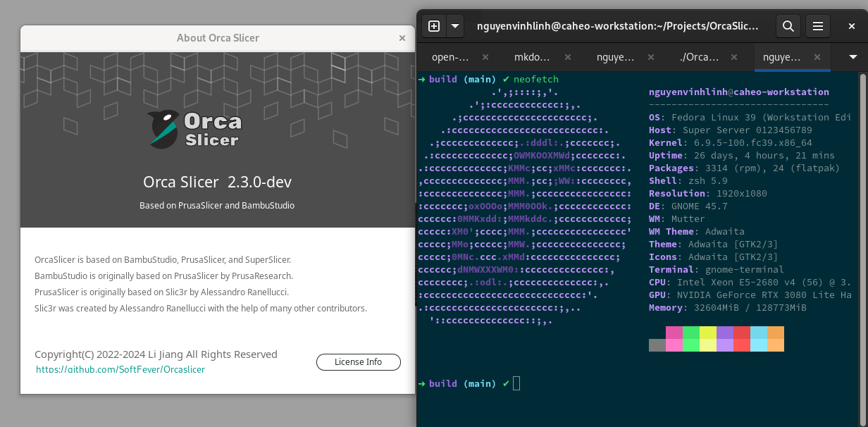Click the OS: Fedora Linux 39 line
Screen dimensions: 868x427
pos(750,118)
